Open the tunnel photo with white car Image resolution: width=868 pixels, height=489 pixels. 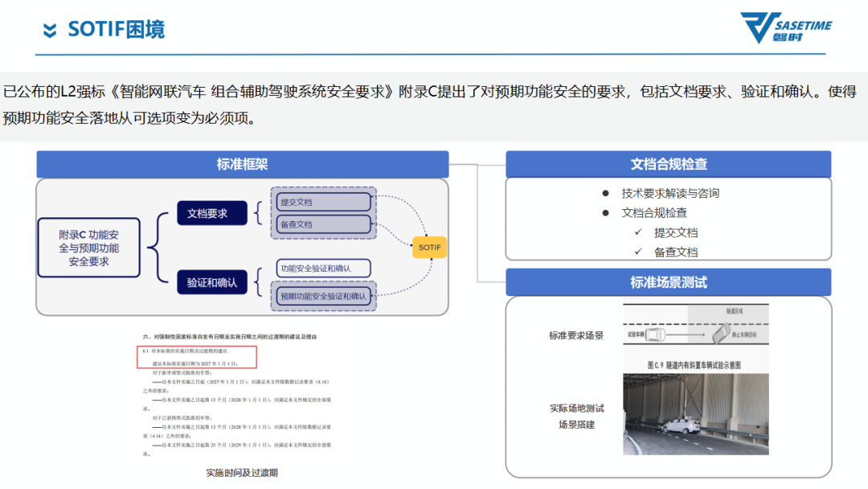(696, 414)
